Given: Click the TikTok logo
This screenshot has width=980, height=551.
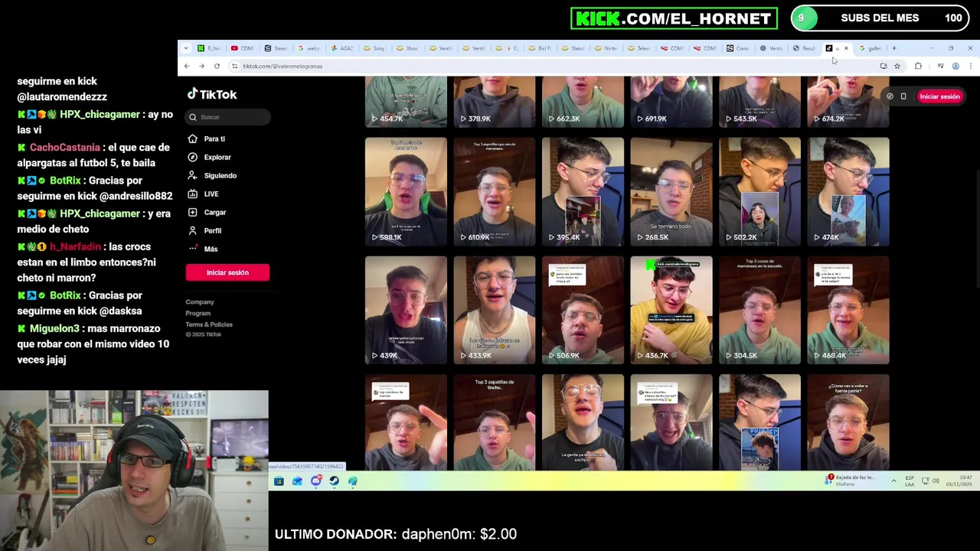Looking at the screenshot, I should tap(212, 94).
